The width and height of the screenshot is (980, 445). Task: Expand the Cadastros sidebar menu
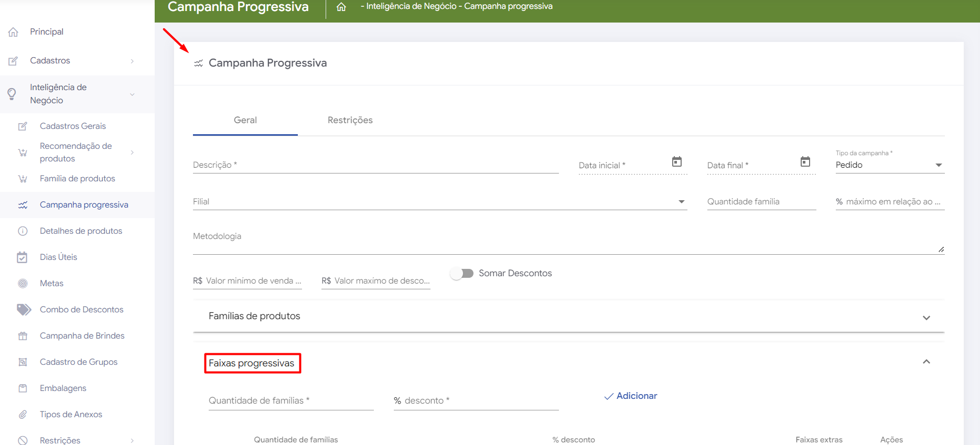pos(50,61)
